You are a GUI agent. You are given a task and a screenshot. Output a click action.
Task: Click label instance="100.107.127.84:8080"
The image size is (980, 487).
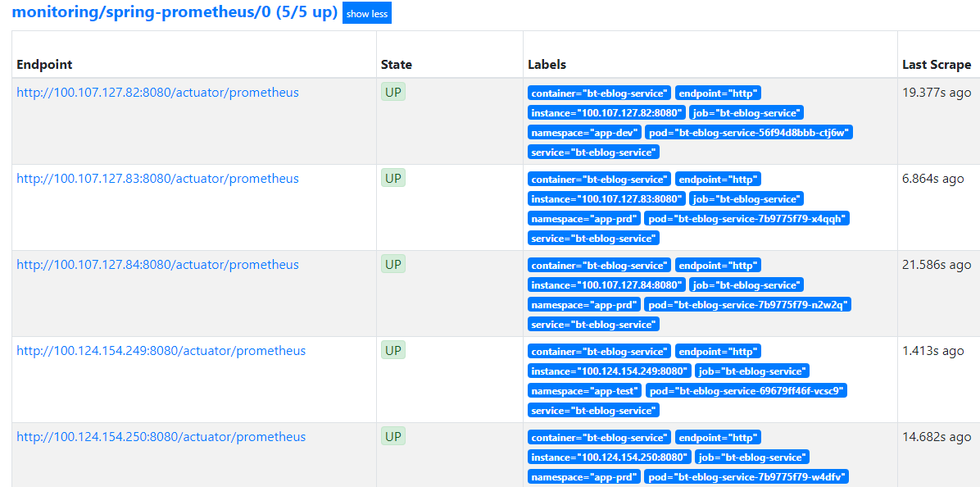point(606,285)
